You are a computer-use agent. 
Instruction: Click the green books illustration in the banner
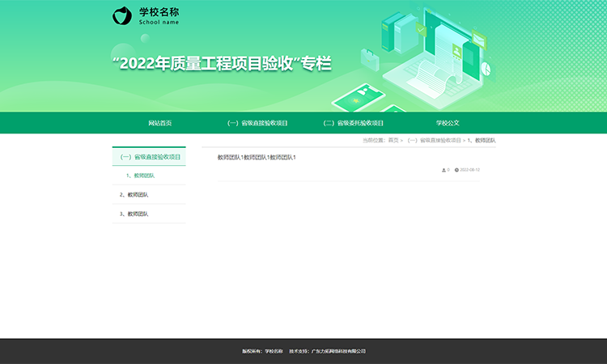[x=397, y=32]
